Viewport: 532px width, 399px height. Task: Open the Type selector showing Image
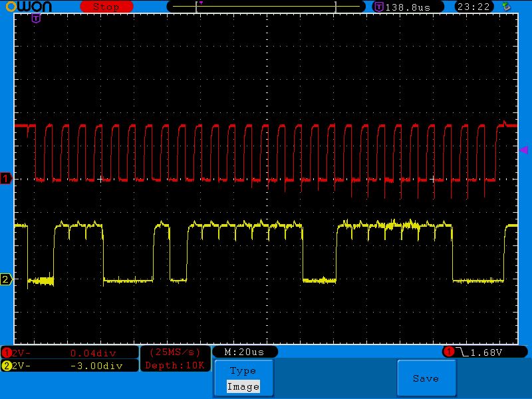pyautogui.click(x=243, y=386)
